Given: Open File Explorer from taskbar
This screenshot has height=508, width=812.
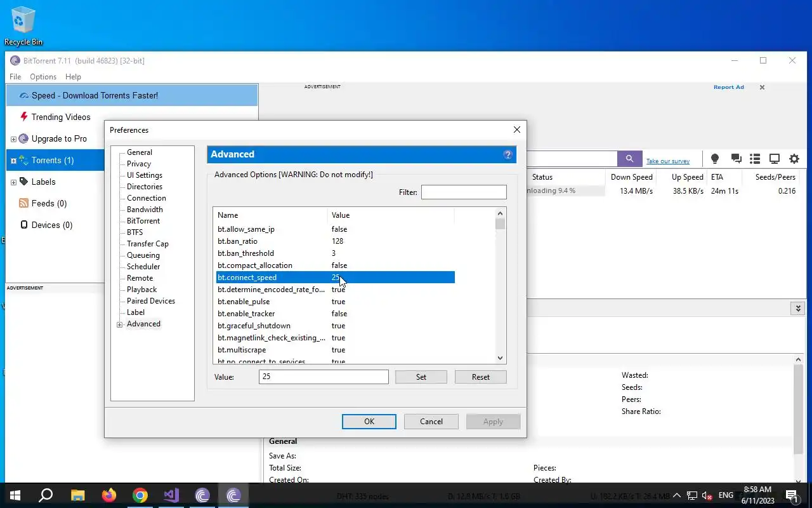Looking at the screenshot, I should click(x=77, y=495).
